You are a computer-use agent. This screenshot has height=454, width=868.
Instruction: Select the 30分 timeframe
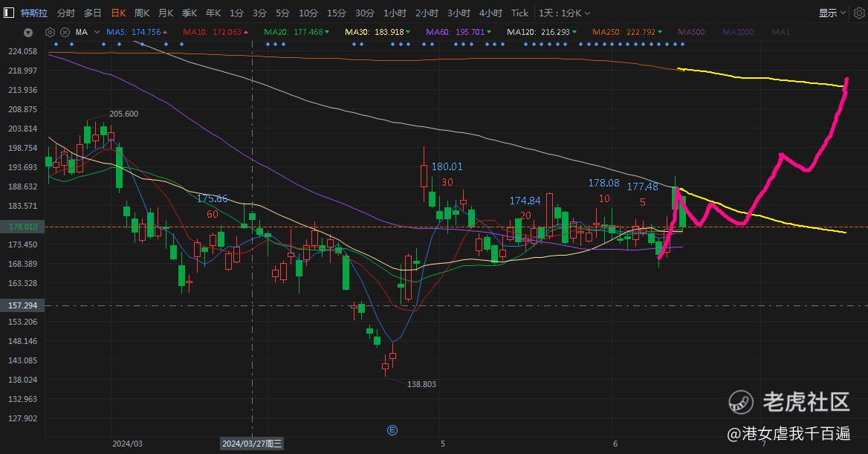tap(364, 13)
